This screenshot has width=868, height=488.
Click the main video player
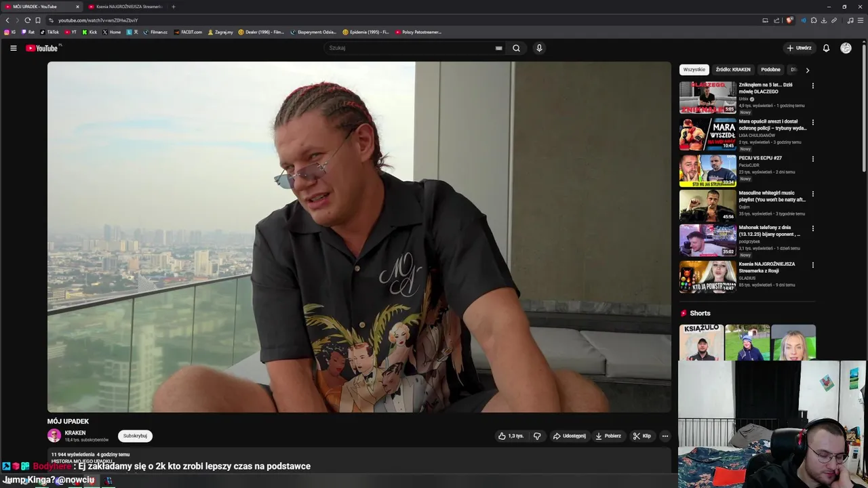click(x=359, y=237)
